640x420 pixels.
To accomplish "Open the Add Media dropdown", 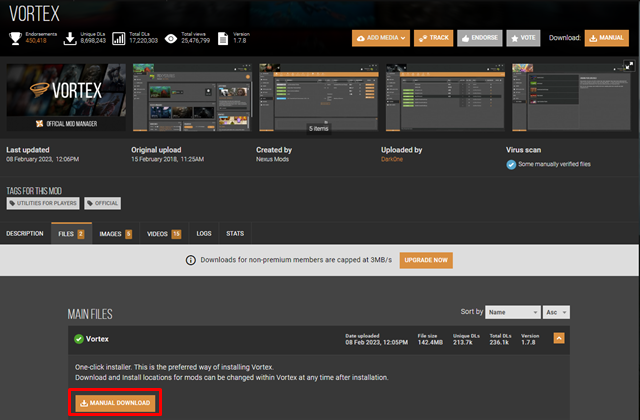I will click(381, 38).
